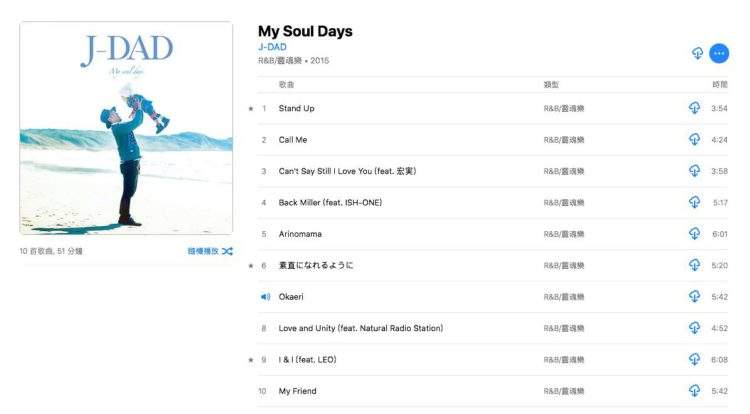Download the My Friend track
750x414 pixels.
pos(694,391)
